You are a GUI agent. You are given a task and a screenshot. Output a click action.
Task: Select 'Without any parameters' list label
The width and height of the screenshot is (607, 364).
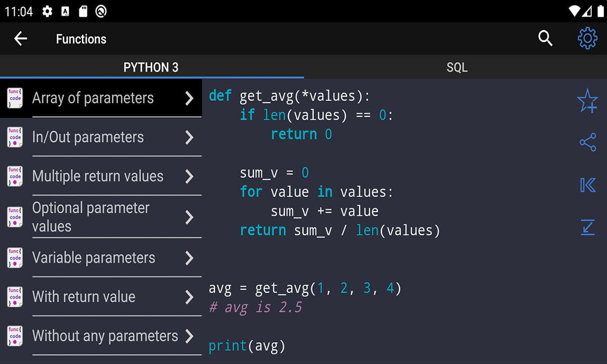tap(105, 336)
